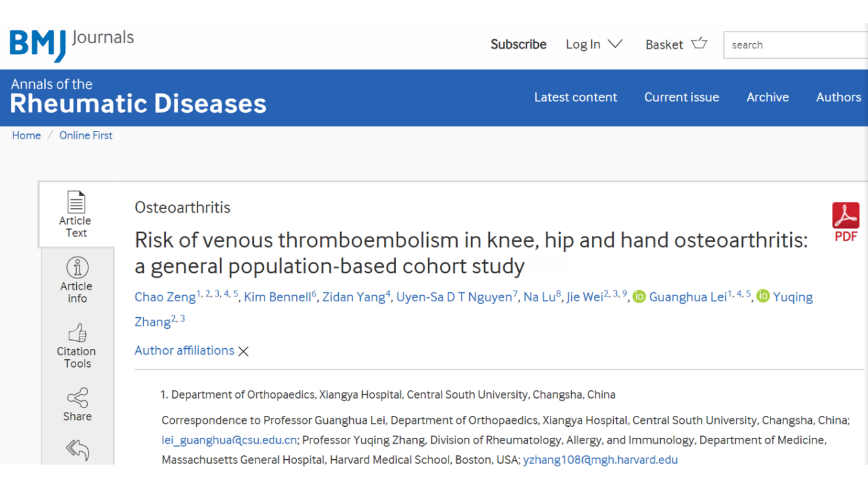Open Citation Tools thumbs-up icon
This screenshot has height=481, width=868.
coord(77,333)
